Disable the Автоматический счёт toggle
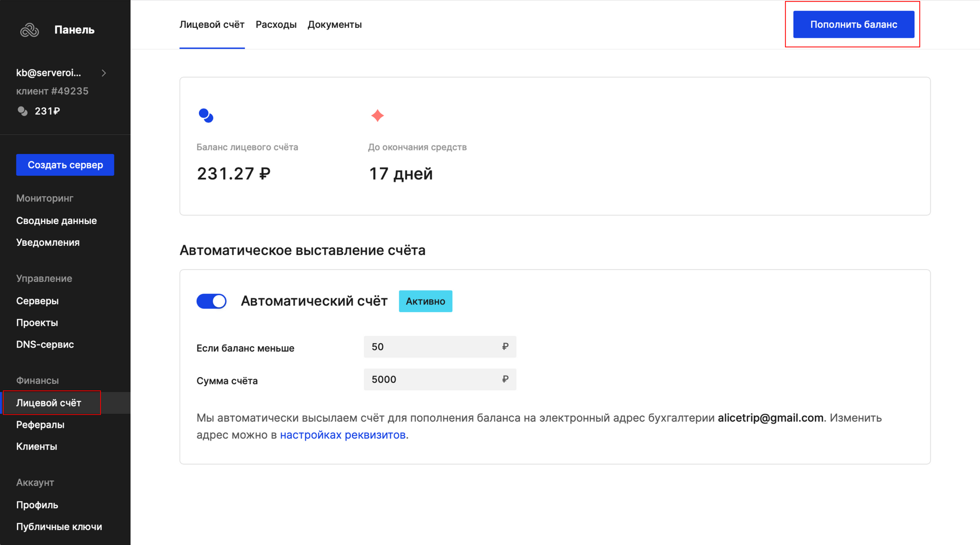The image size is (980, 545). pos(212,301)
